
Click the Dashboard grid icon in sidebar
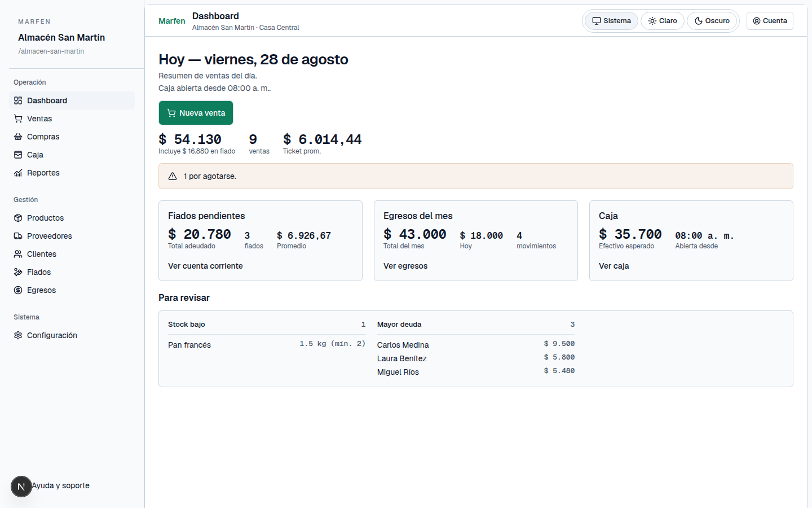18,100
